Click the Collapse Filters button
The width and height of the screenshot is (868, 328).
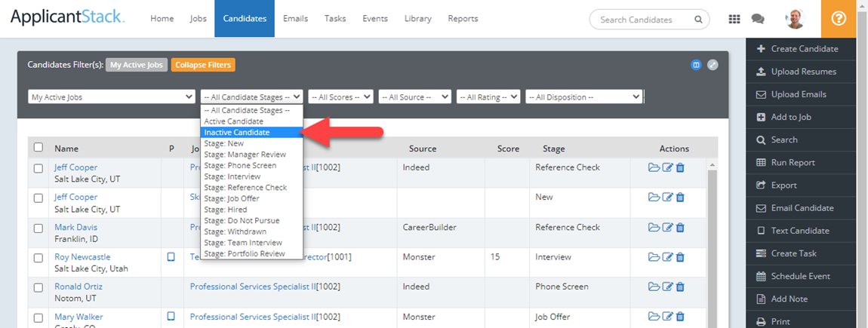coord(203,65)
